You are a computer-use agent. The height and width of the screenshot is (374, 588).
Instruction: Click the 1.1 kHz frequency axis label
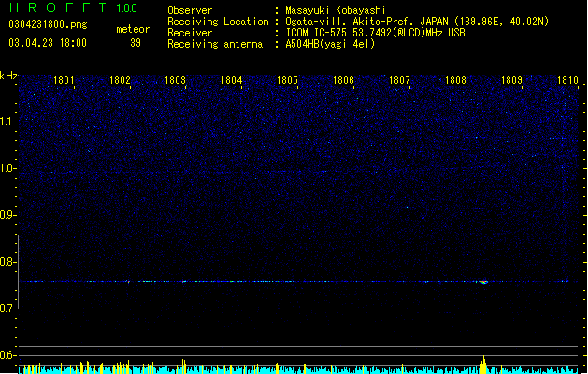point(7,122)
